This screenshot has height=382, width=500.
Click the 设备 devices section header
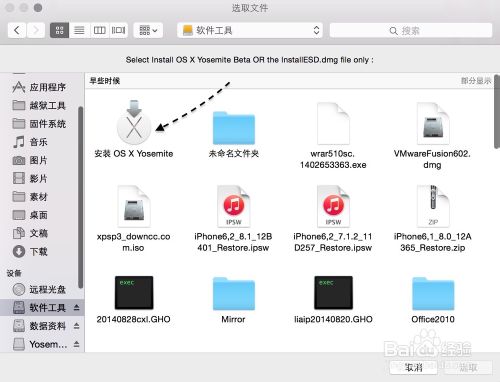click(14, 273)
